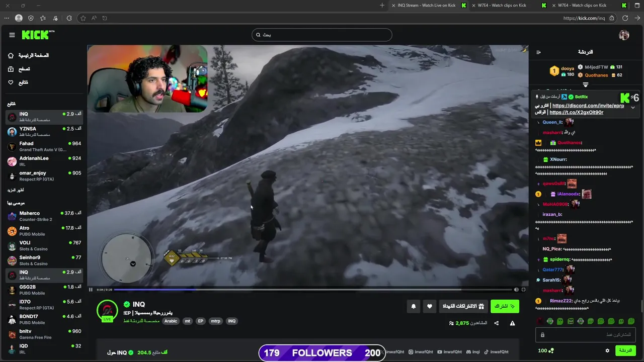
Task: Open inqi Discord social link
Action: click(473, 352)
